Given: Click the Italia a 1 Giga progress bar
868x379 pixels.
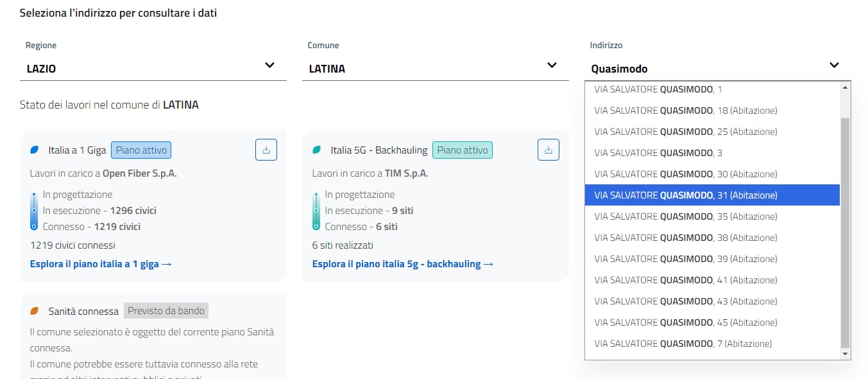Looking at the screenshot, I should click(34, 211).
